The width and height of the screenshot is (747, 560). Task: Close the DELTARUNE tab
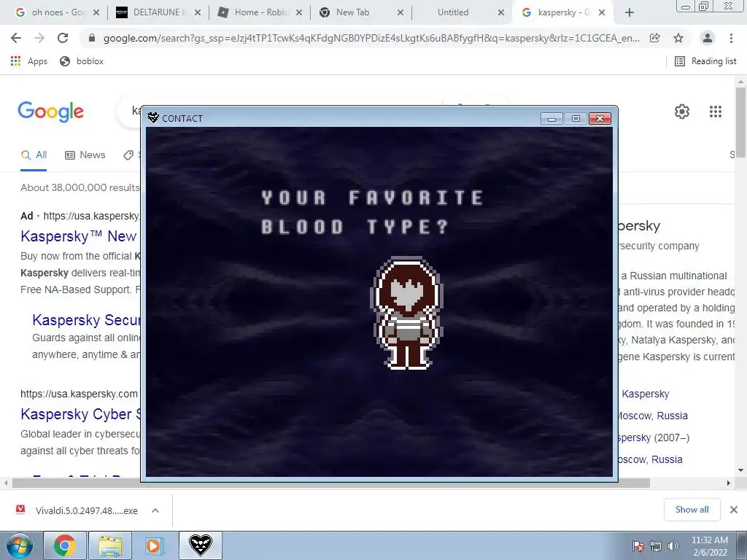pos(198,13)
